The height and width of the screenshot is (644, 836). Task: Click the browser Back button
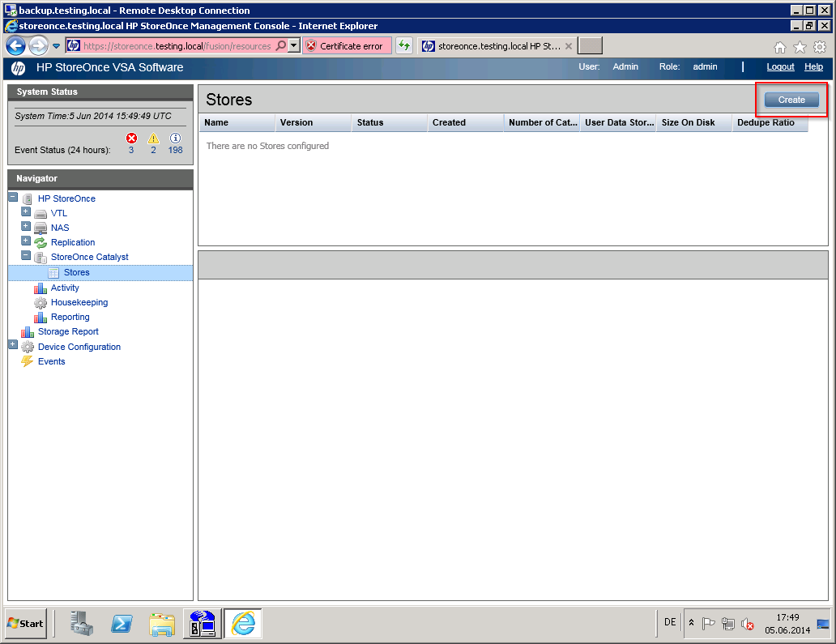coord(16,46)
